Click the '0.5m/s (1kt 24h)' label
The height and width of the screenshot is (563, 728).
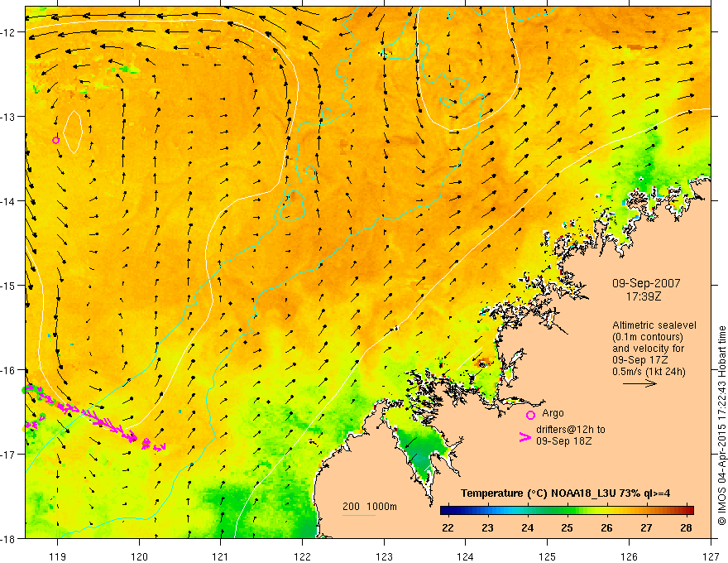pos(649,371)
